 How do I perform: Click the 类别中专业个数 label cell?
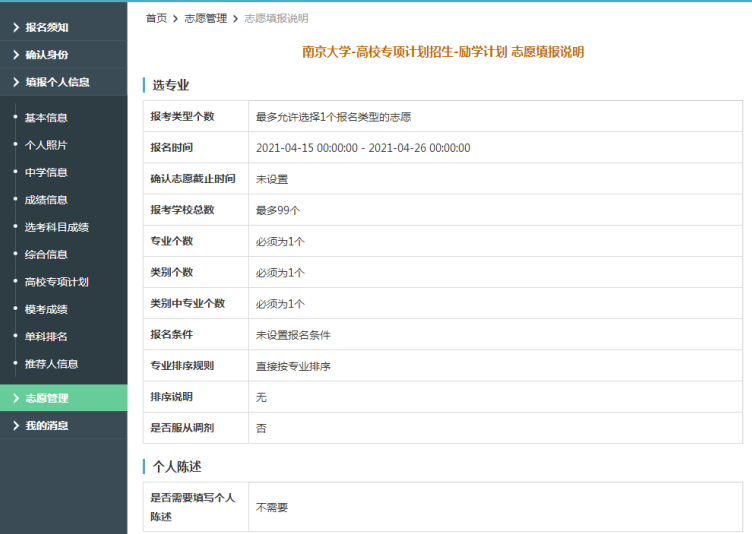coord(196,303)
